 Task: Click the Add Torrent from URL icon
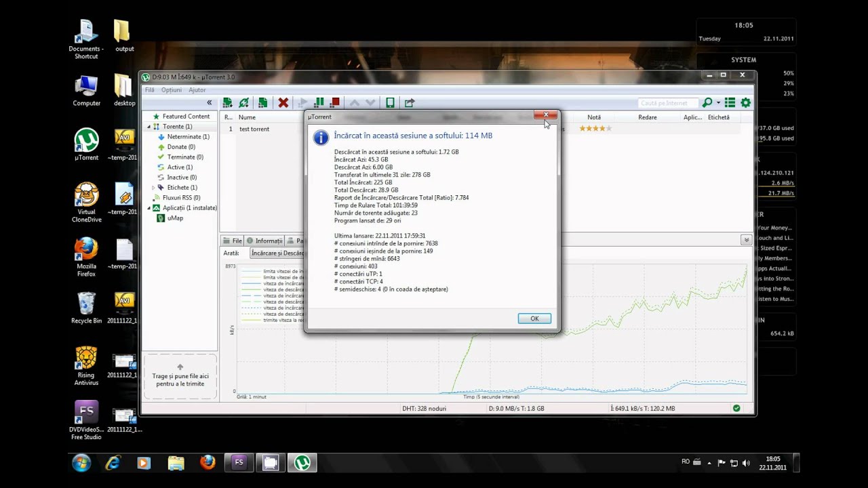(243, 103)
